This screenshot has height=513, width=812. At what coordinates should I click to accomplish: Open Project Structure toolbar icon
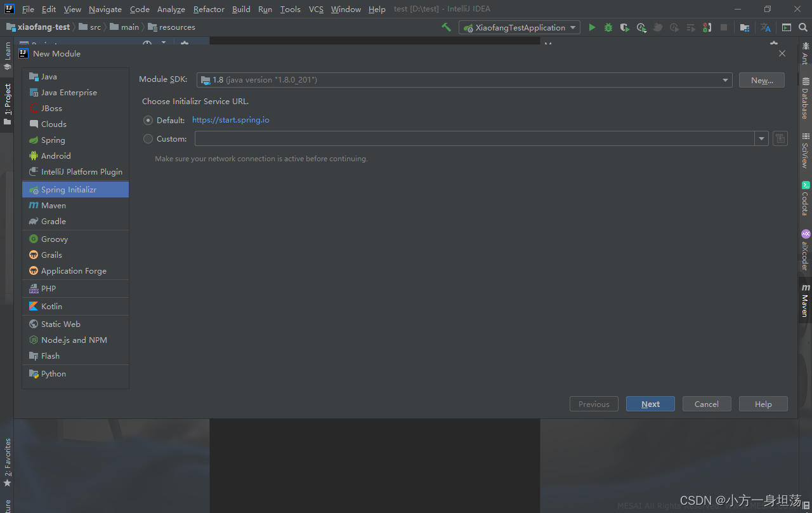tap(745, 27)
